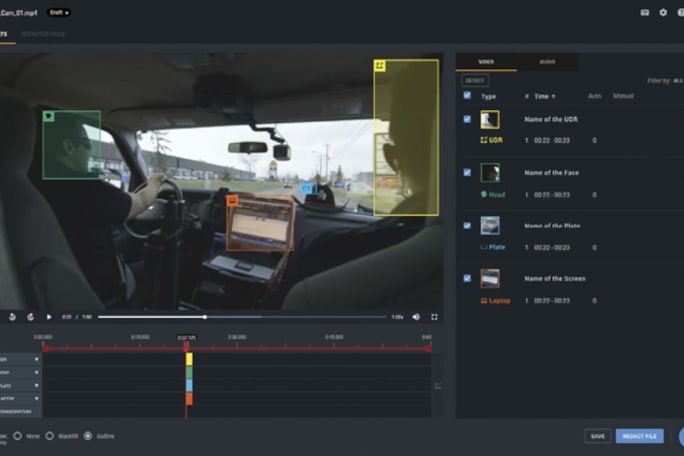This screenshot has width=684, height=456.
Task: Click the forward skip icon in player
Action: pyautogui.click(x=30, y=317)
